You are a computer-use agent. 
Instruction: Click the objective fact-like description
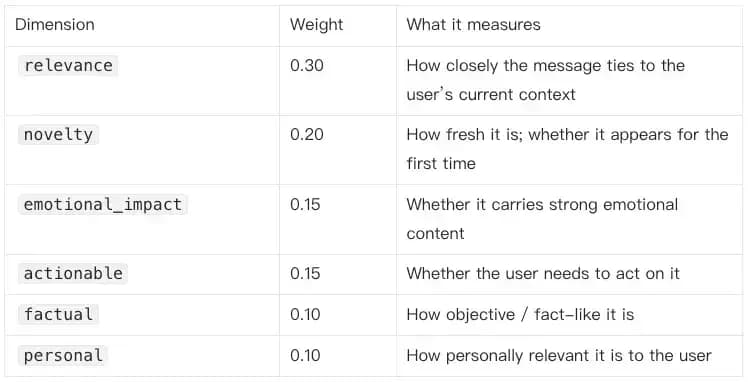click(520, 315)
